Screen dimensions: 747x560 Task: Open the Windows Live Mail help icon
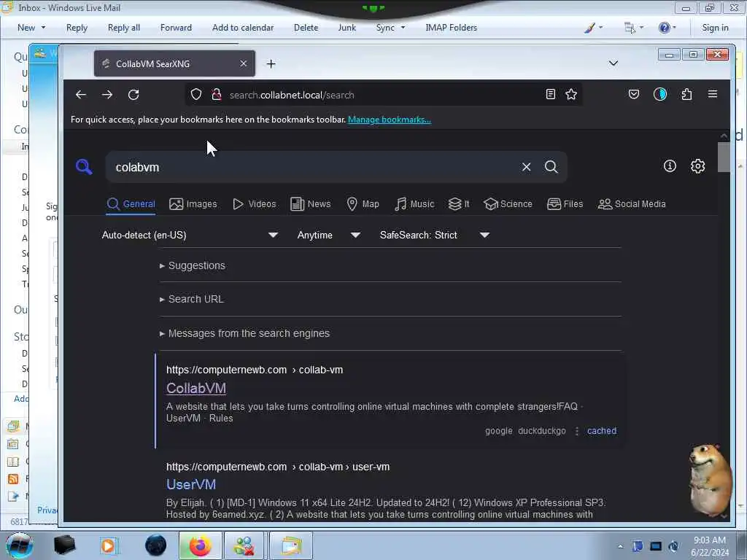[664, 28]
